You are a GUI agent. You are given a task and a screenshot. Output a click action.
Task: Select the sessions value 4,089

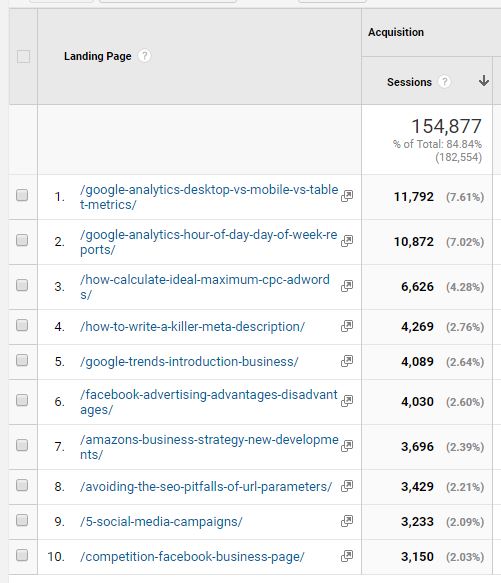pos(417,362)
